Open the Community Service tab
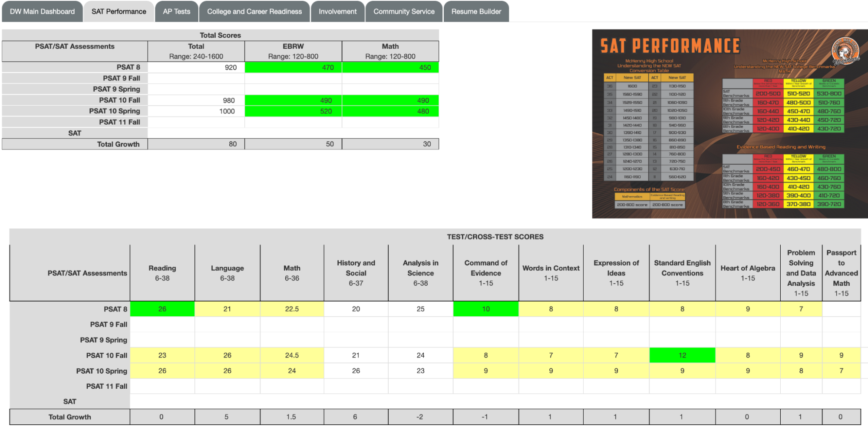 (404, 11)
